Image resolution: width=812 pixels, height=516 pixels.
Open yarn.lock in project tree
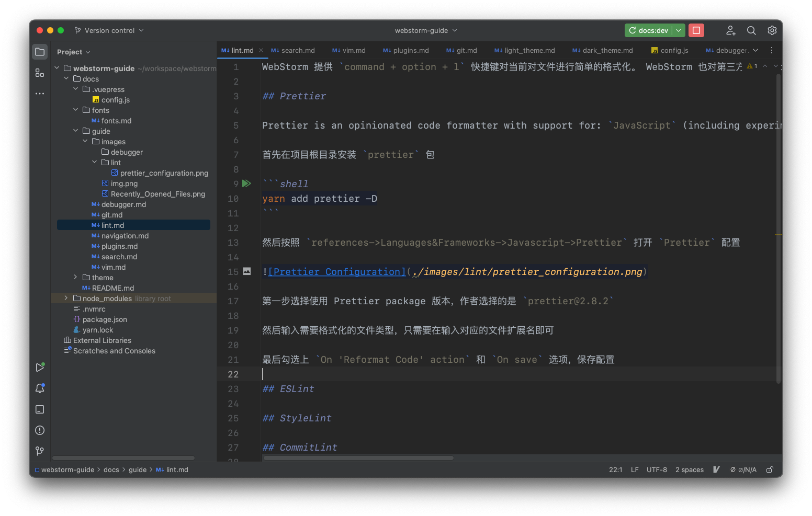pos(93,329)
